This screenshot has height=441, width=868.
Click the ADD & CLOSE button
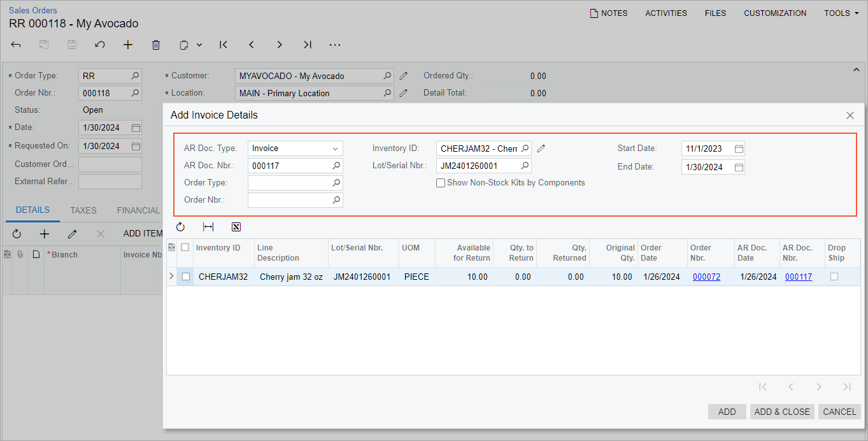(782, 412)
